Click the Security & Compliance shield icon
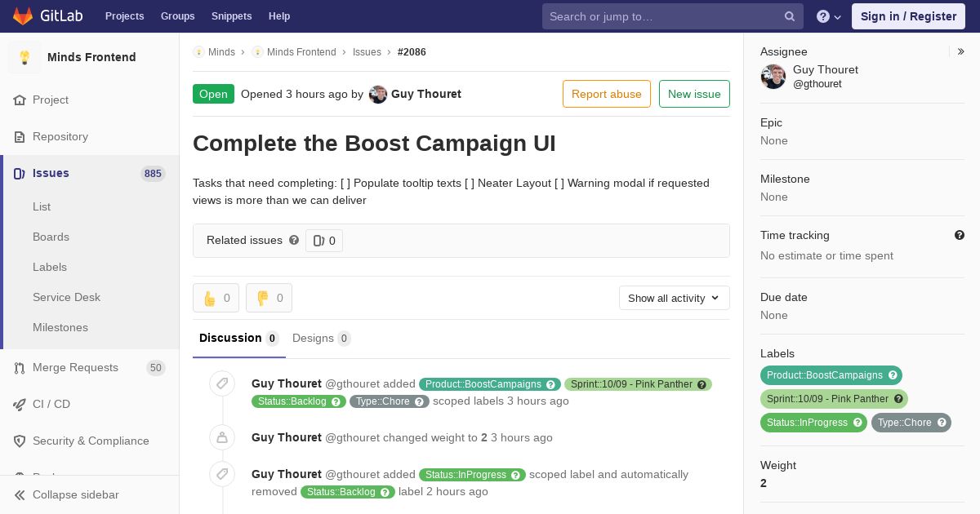 coord(20,441)
